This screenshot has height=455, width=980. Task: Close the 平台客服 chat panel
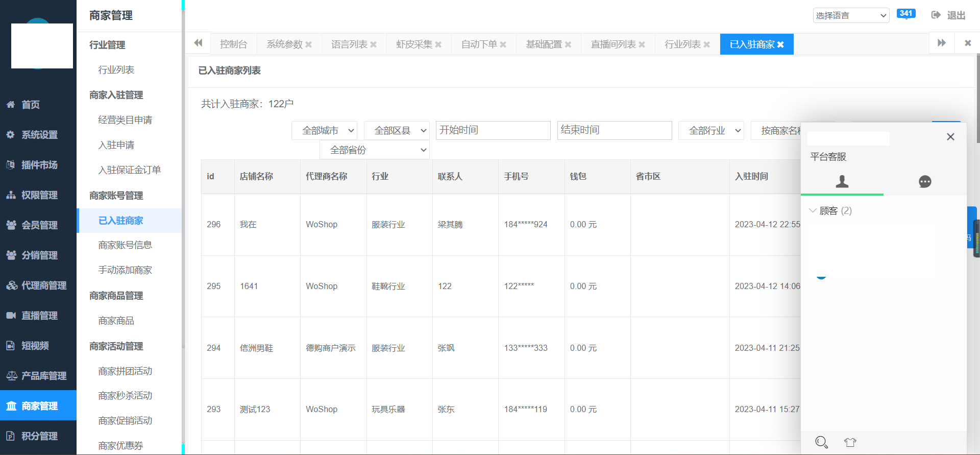pyautogui.click(x=950, y=137)
